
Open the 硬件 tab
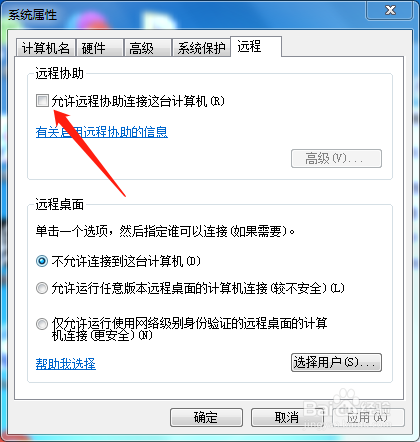[99, 48]
